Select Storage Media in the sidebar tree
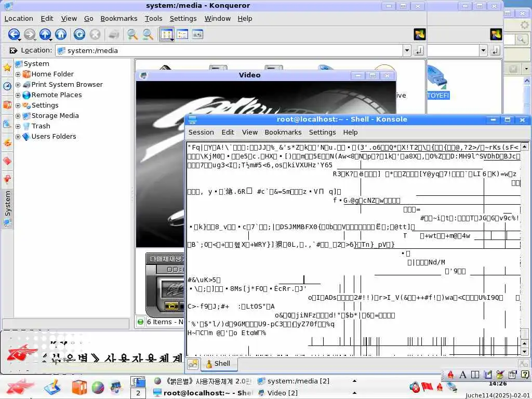This screenshot has height=399, width=532. (x=50, y=116)
